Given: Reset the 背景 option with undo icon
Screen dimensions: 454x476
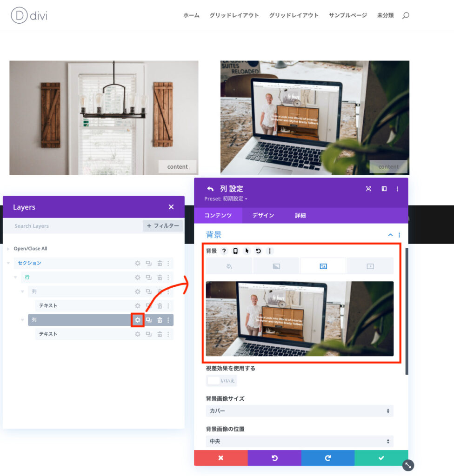Looking at the screenshot, I should pos(258,251).
